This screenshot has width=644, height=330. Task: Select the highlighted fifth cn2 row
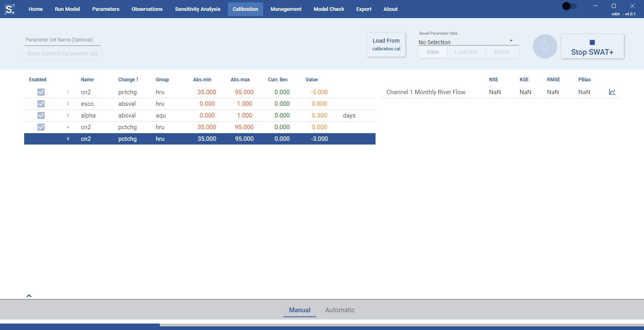(200, 139)
